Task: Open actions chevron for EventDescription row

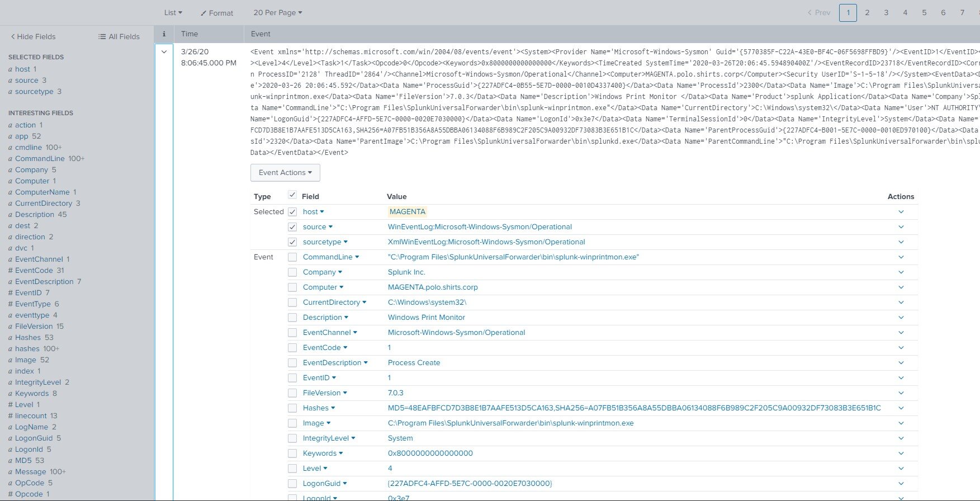Action: tap(901, 363)
